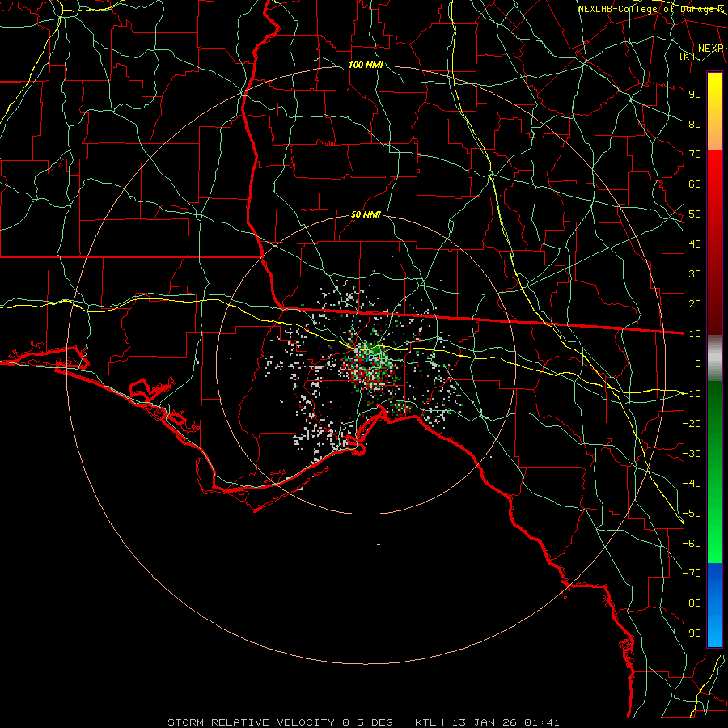The image size is (728, 728).
Task: Click the 50 value on the velocity scale
Action: point(695,214)
